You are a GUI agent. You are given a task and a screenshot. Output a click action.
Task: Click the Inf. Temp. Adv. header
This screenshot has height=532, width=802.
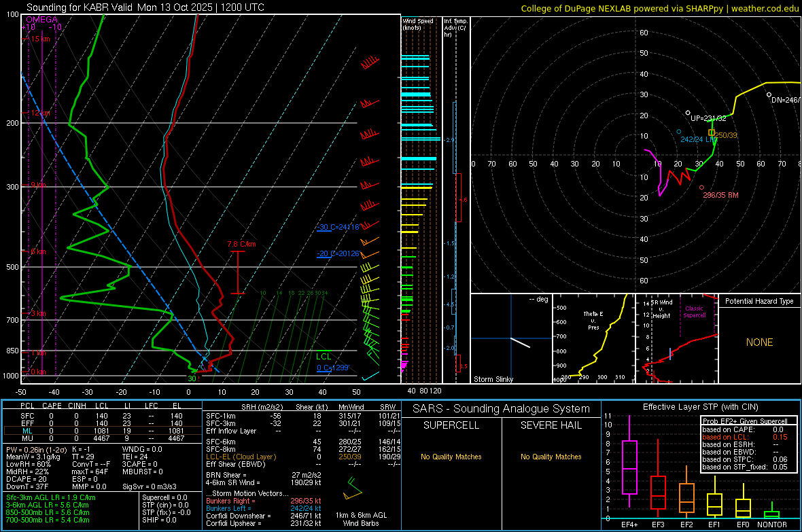click(x=456, y=28)
